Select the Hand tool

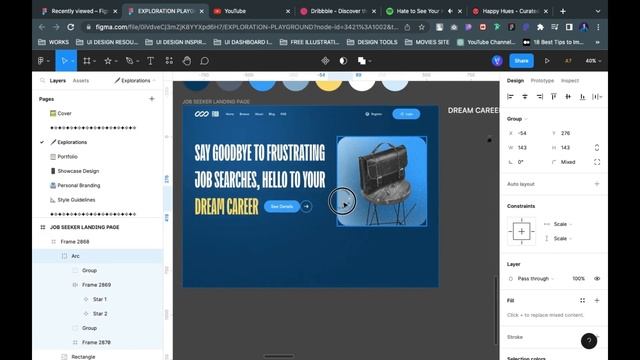pos(187,61)
